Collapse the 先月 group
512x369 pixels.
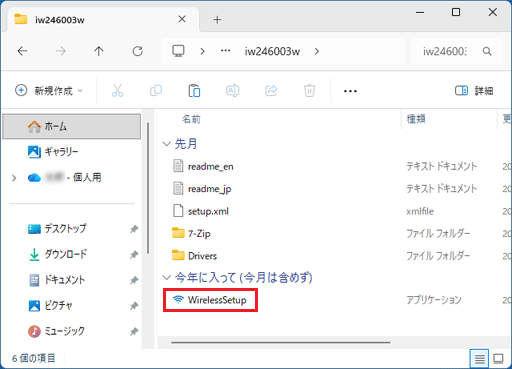[x=167, y=144]
